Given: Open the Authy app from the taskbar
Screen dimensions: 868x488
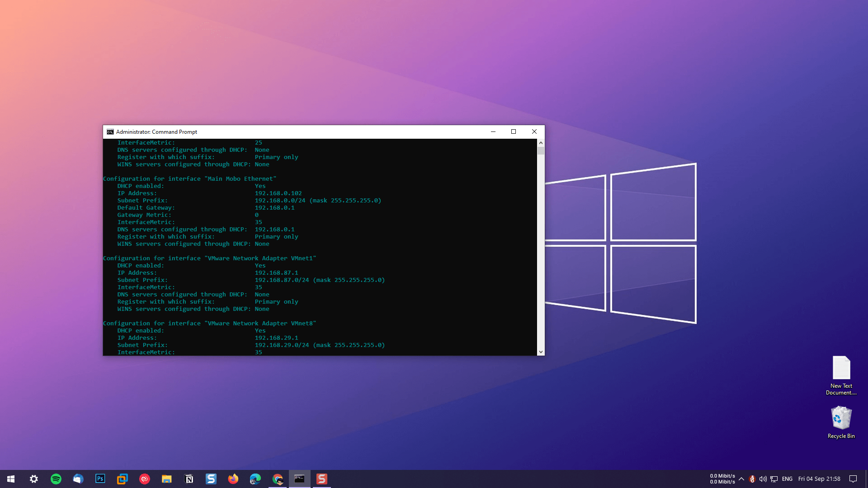Looking at the screenshot, I should 144,479.
